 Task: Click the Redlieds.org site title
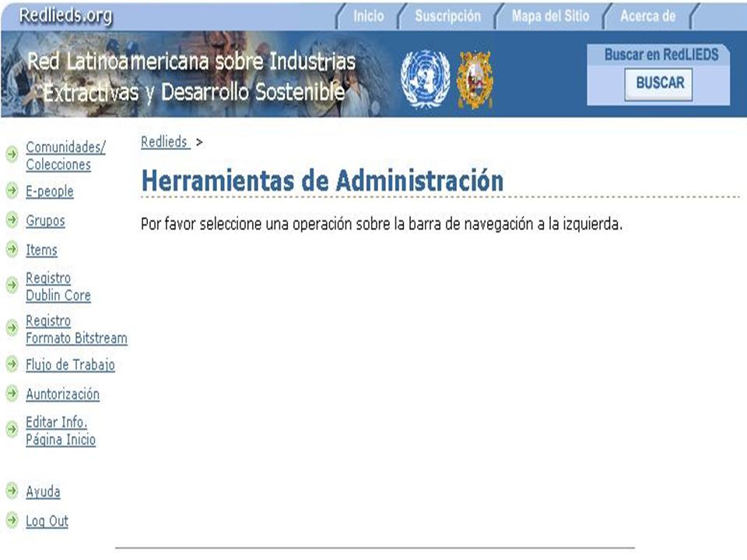[x=65, y=16]
